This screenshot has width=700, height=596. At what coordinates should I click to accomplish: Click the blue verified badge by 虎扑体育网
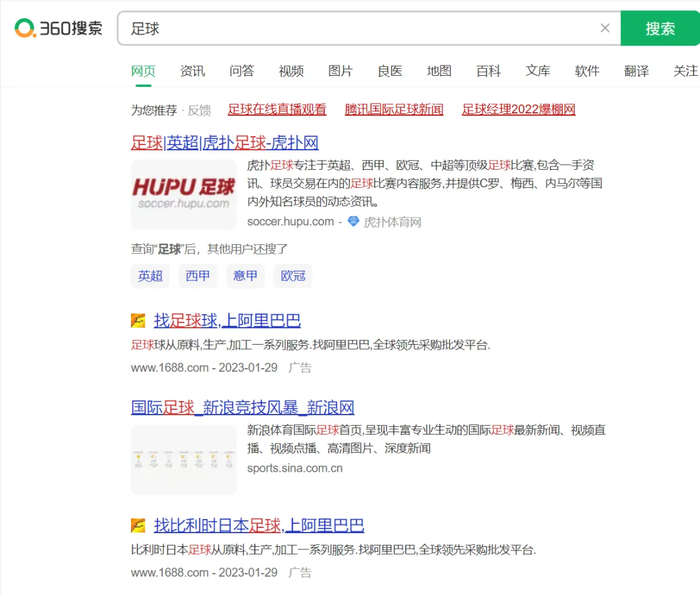pyautogui.click(x=353, y=222)
